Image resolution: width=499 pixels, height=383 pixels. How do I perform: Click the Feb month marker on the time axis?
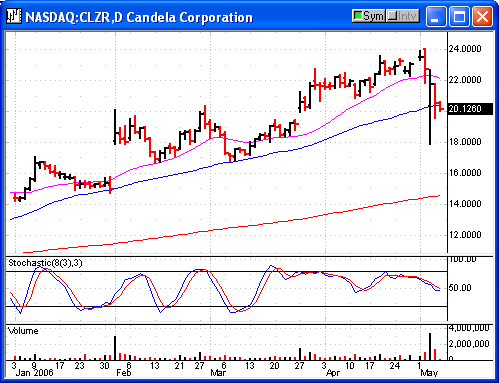coord(123,373)
